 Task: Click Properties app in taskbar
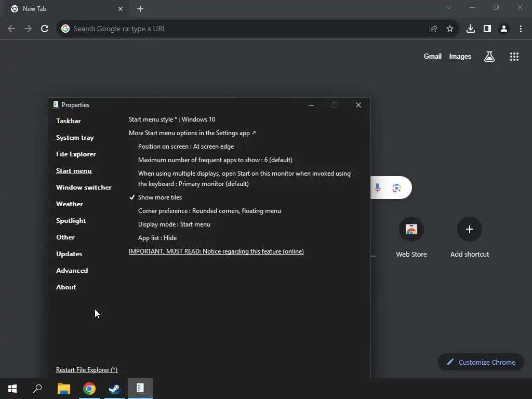140,389
